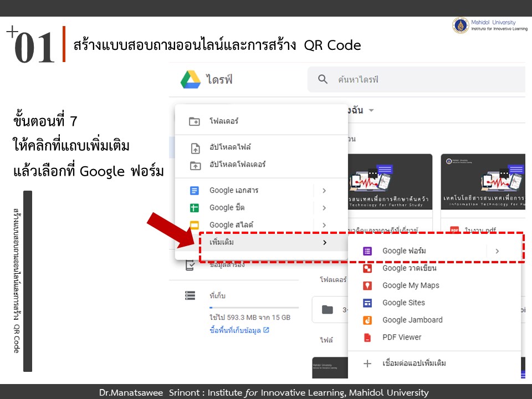The image size is (532, 399).
Task: Click the Google My Maps icon
Action: 367,285
